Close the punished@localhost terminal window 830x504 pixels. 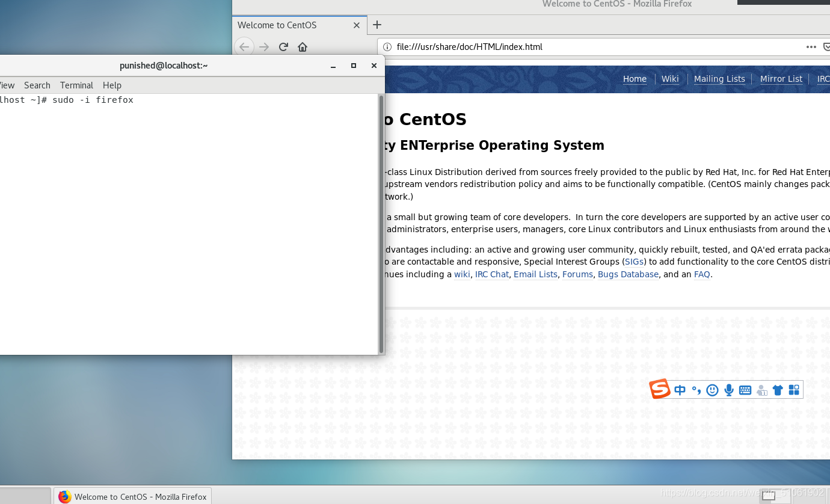(x=373, y=66)
